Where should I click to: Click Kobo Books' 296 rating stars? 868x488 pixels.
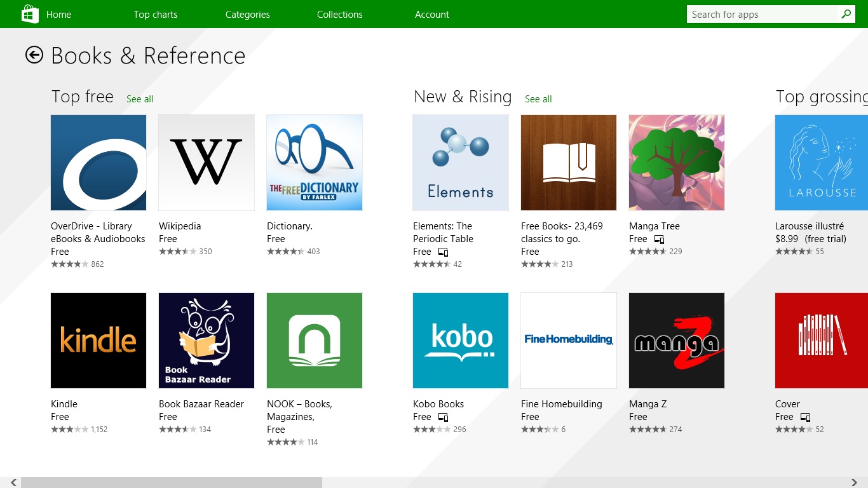(x=432, y=430)
